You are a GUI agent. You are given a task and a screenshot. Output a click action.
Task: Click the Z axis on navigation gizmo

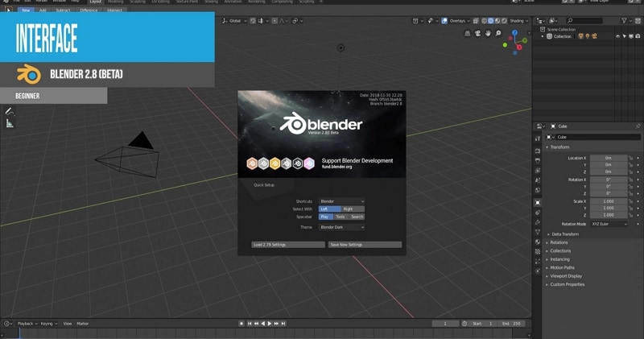pyautogui.click(x=514, y=32)
